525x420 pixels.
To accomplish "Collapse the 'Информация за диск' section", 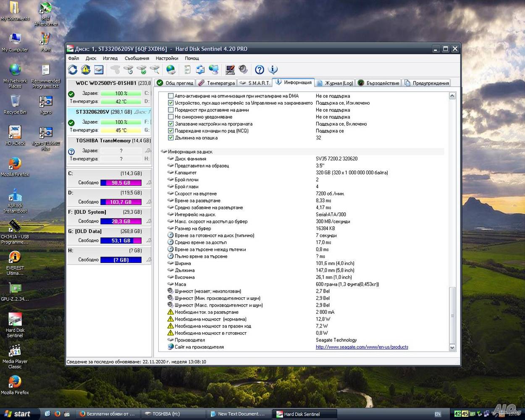I will (164, 152).
